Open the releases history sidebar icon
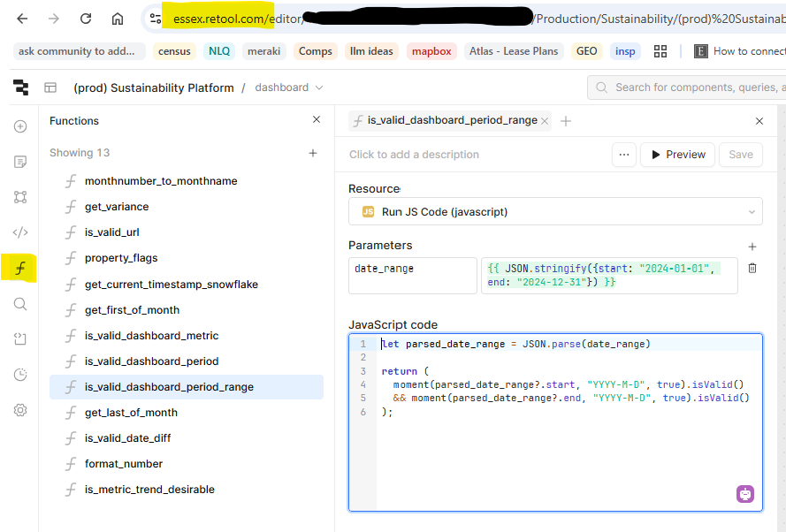 pos(20,339)
